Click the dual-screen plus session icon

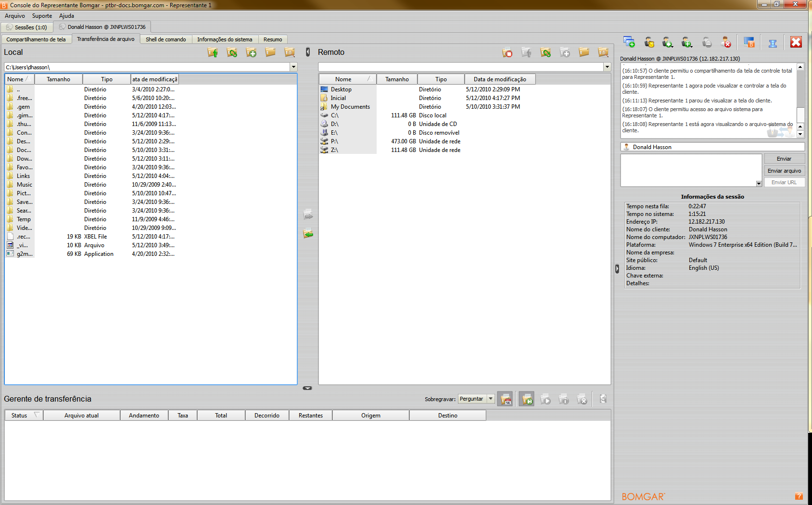coord(629,42)
